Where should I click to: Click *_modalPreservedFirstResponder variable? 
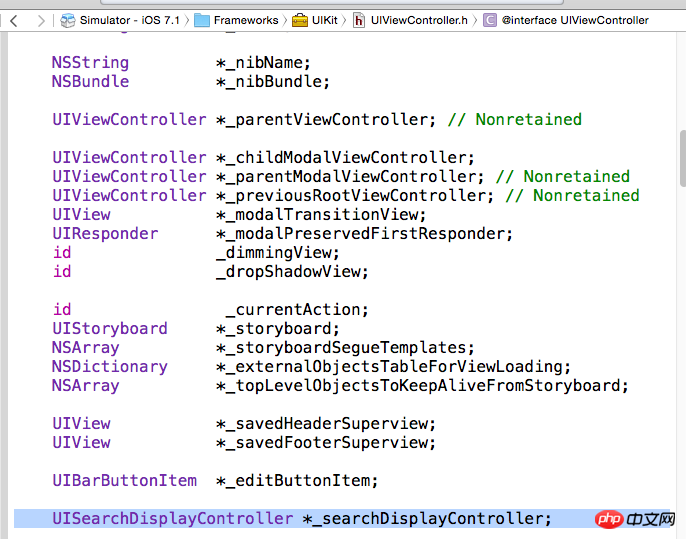[x=364, y=234]
